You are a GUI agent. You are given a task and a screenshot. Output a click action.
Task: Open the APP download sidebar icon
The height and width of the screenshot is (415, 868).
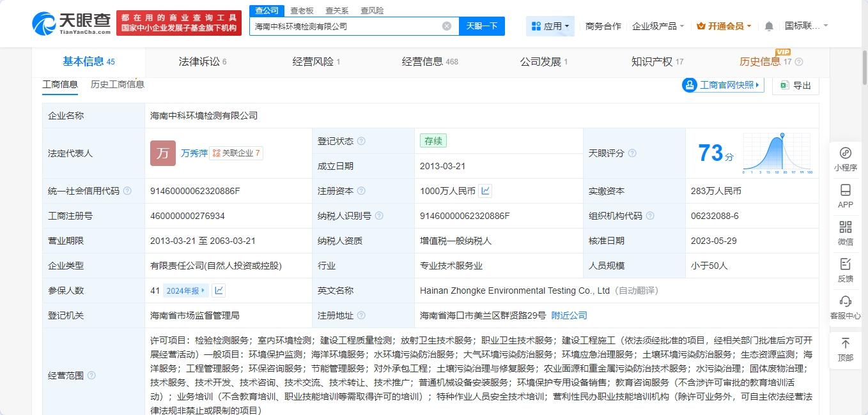click(x=845, y=190)
